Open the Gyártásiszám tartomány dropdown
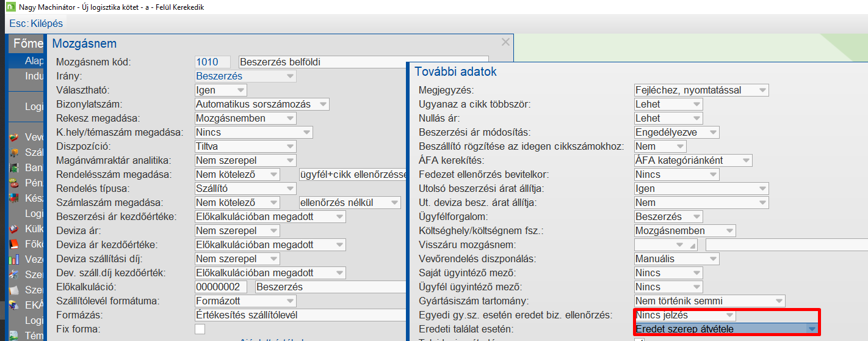Viewport: 868px width, 341px height. click(710, 301)
